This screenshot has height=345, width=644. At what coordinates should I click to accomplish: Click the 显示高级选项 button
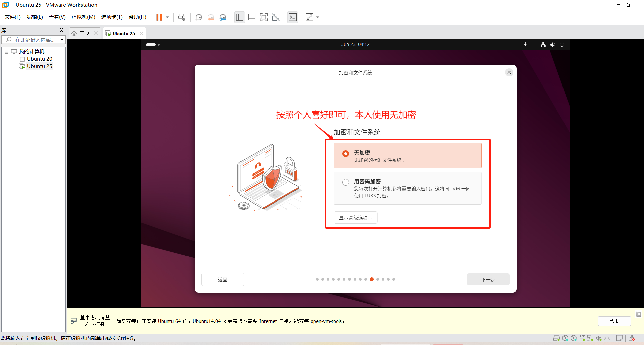click(355, 217)
